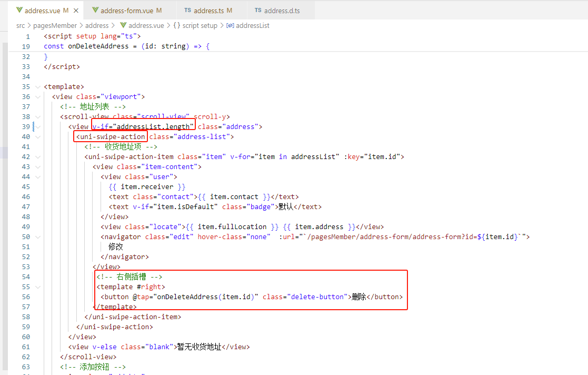This screenshot has height=375, width=588.
Task: Collapse navigator block at line 50
Action: click(38, 237)
